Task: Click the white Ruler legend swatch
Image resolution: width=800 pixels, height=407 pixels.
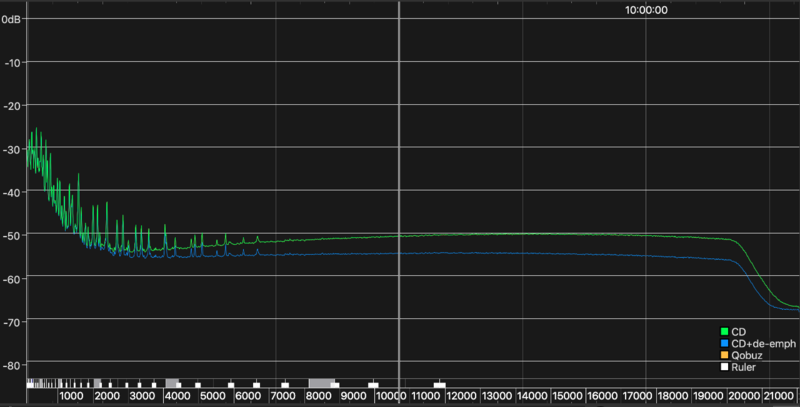Action: 723,367
